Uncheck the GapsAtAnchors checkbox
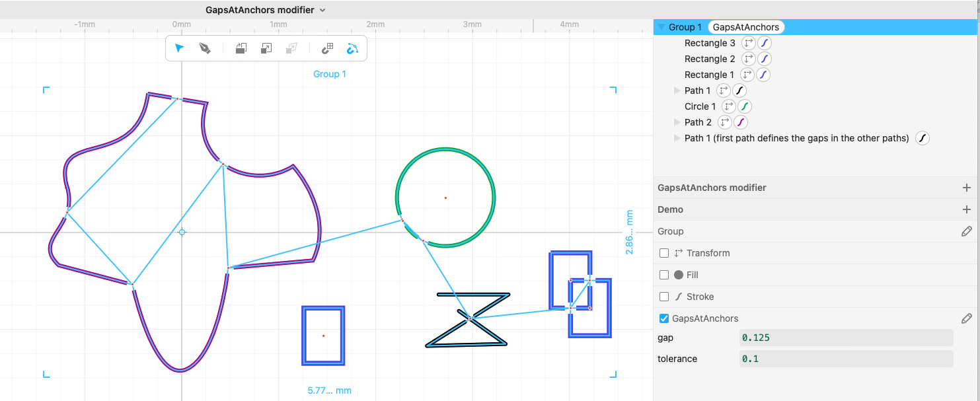Image resolution: width=980 pixels, height=401 pixels. tap(664, 318)
